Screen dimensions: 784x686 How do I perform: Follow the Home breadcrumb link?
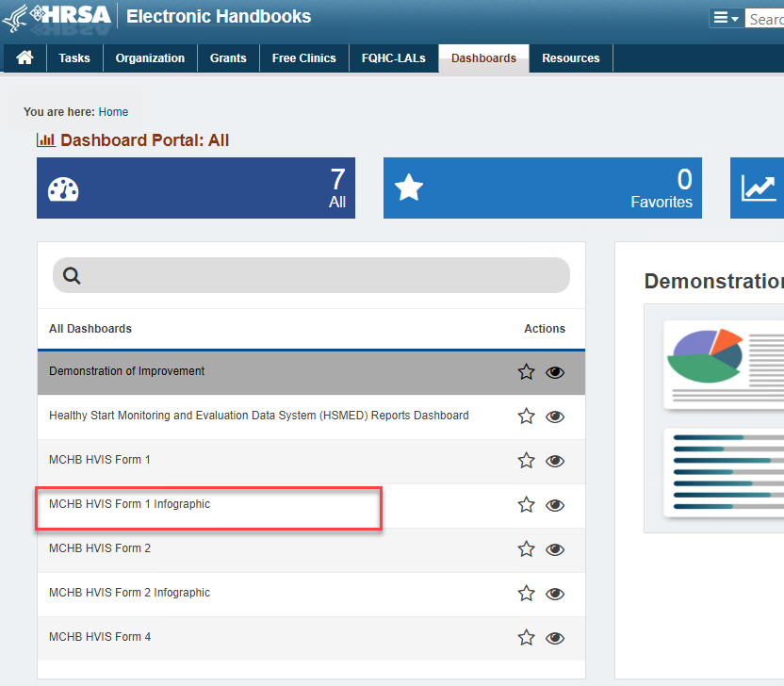pyautogui.click(x=113, y=112)
